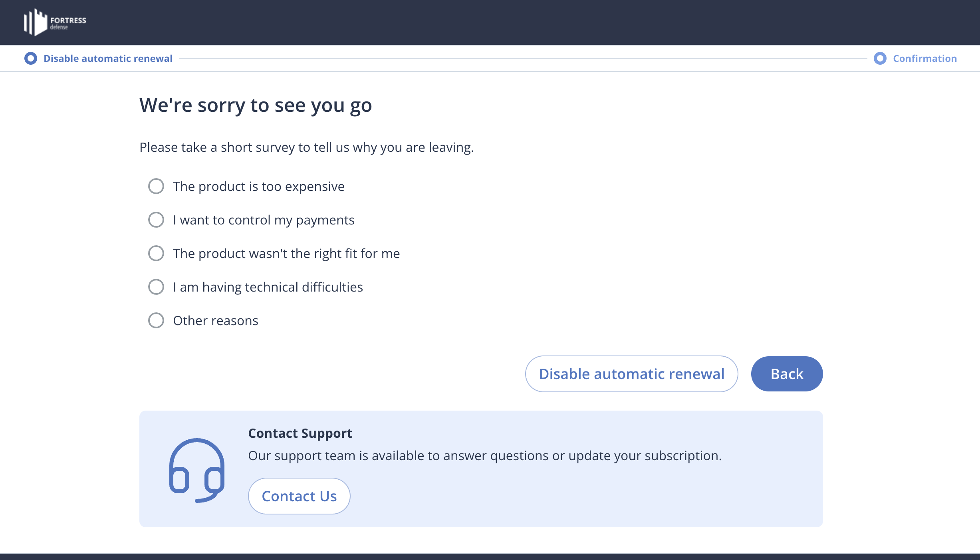Click the Contact Us button
Image resolution: width=980 pixels, height=560 pixels.
pyautogui.click(x=299, y=496)
